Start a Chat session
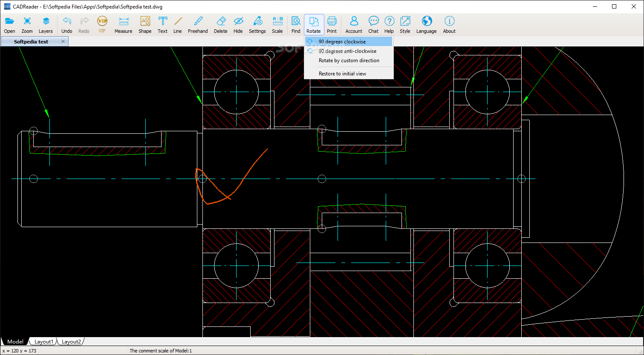 point(373,25)
